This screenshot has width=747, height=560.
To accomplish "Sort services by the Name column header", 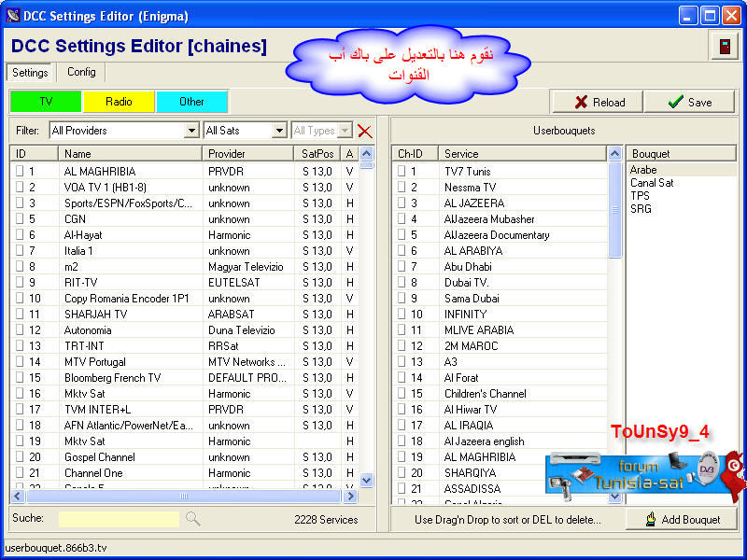I will [130, 154].
